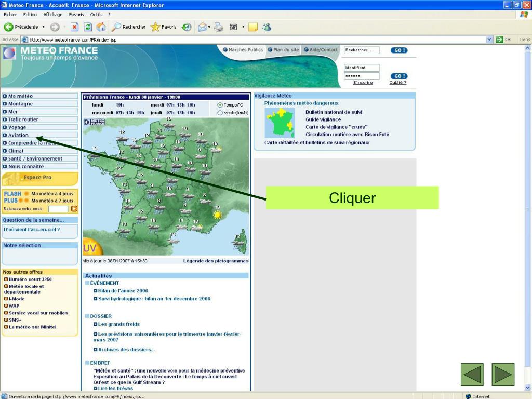Open dropdown arrow beside Précédente button
The height and width of the screenshot is (399, 532).
[43, 27]
